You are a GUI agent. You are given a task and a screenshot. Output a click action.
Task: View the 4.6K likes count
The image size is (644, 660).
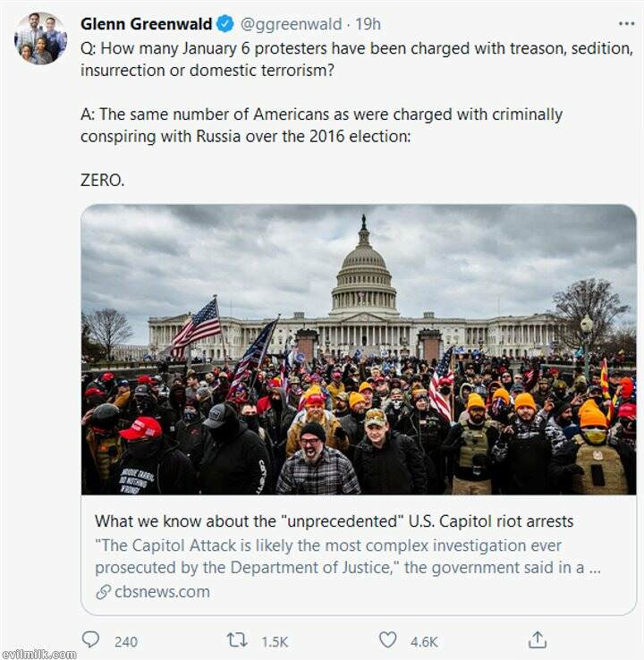[x=424, y=642]
